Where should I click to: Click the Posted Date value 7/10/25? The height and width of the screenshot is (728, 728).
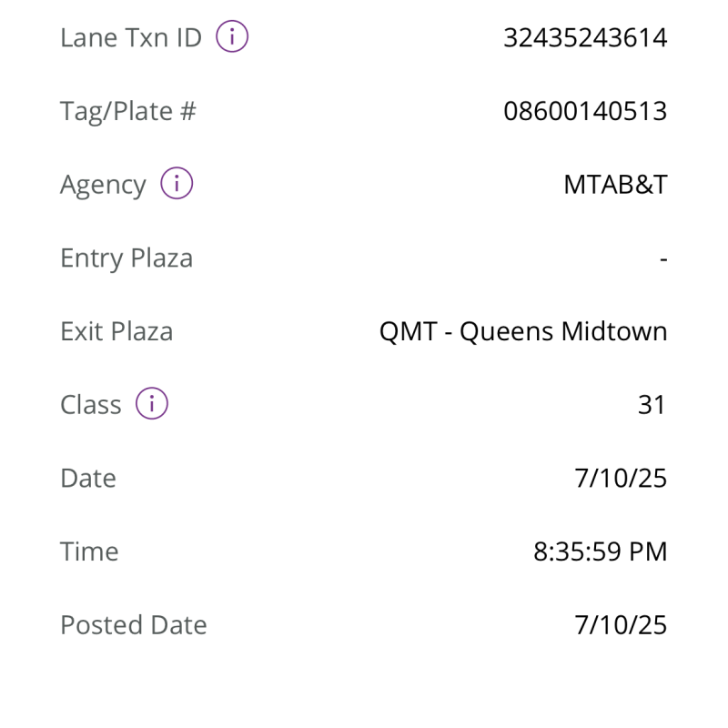(621, 625)
